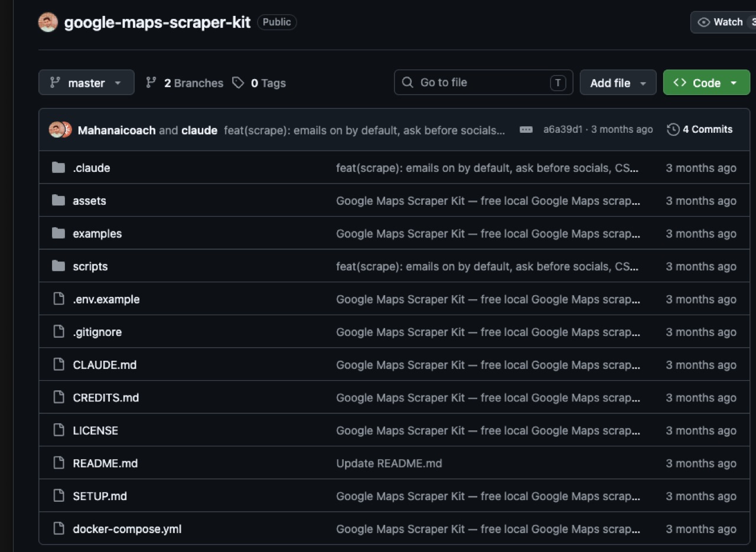Focus the Go to file search field
Screen dimensions: 756x552
click(x=483, y=83)
